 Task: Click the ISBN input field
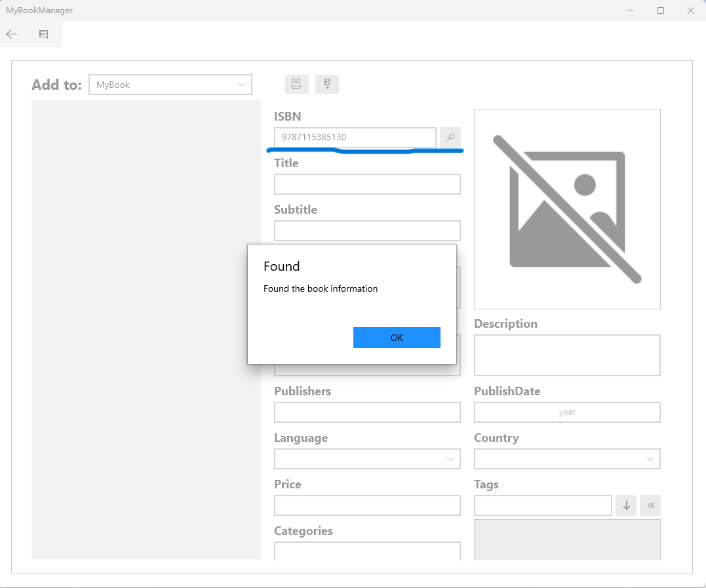(x=355, y=137)
